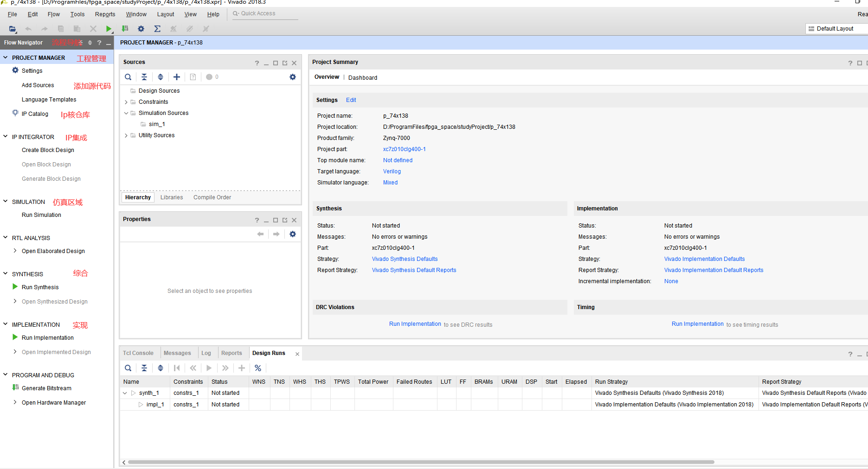The width and height of the screenshot is (868, 469).
Task: Expand all in Sources panel
Action: 161,77
